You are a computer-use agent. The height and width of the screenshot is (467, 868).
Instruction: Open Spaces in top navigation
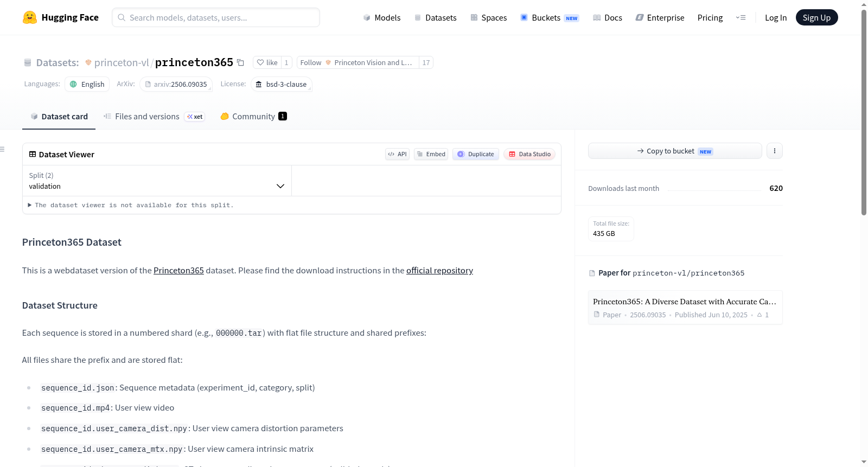click(x=488, y=17)
